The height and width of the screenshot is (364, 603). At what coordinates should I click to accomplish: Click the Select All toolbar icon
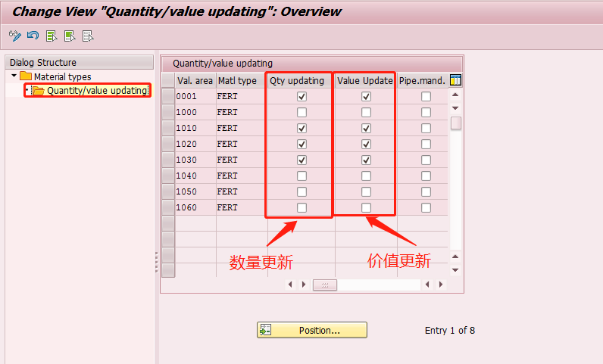pos(52,36)
